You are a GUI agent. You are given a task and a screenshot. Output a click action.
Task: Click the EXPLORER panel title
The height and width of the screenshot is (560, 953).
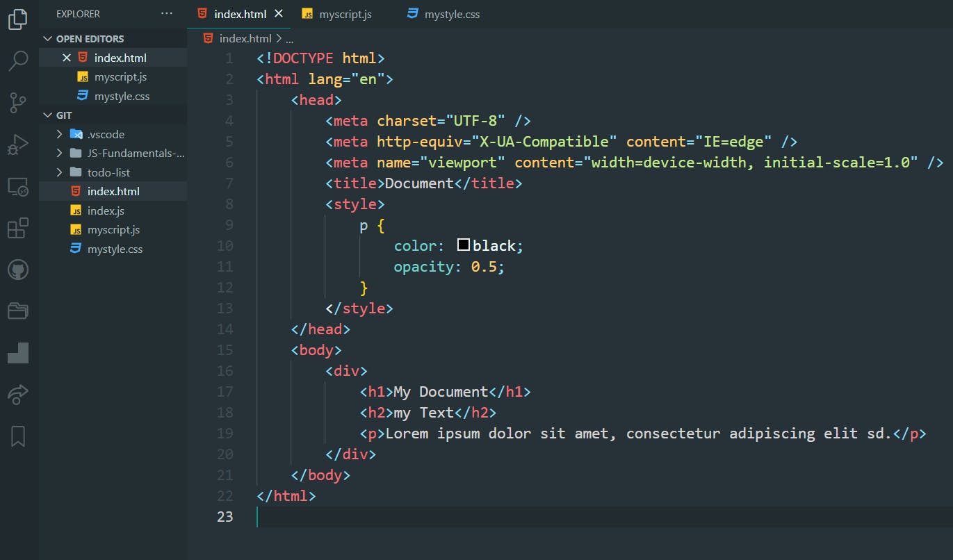(78, 14)
